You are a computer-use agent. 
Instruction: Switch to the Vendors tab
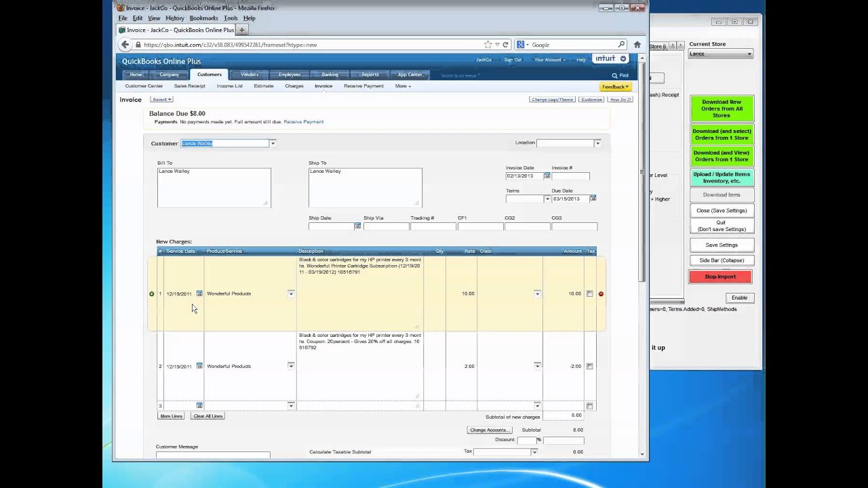(250, 75)
